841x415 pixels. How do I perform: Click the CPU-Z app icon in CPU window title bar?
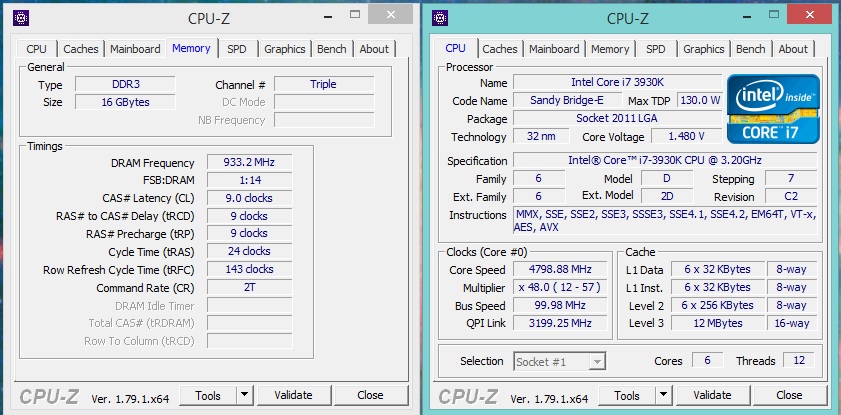coord(440,18)
